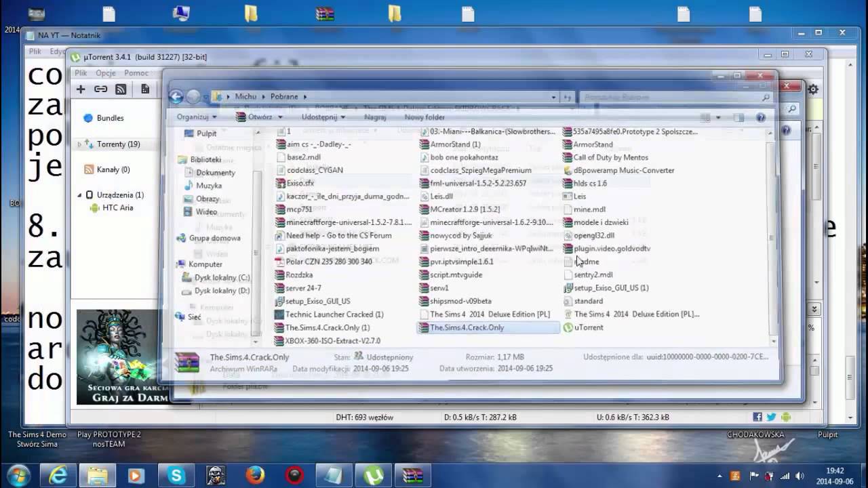Select Dysk lokalny (D:)
This screenshot has width=868, height=488.
(216, 291)
